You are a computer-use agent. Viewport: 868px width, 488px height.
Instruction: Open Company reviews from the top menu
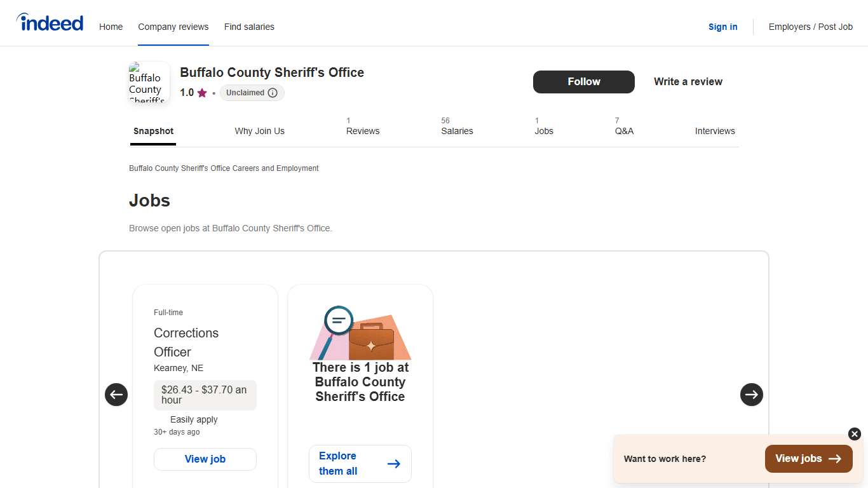click(x=173, y=27)
